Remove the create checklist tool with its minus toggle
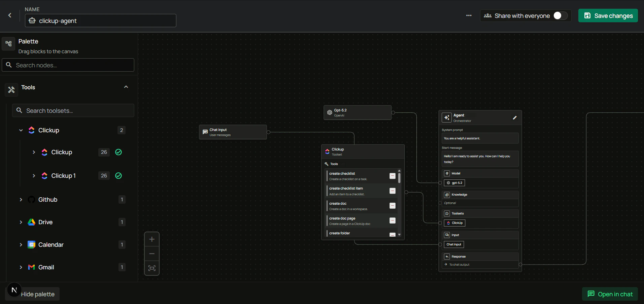This screenshot has width=644, height=304. (392, 176)
